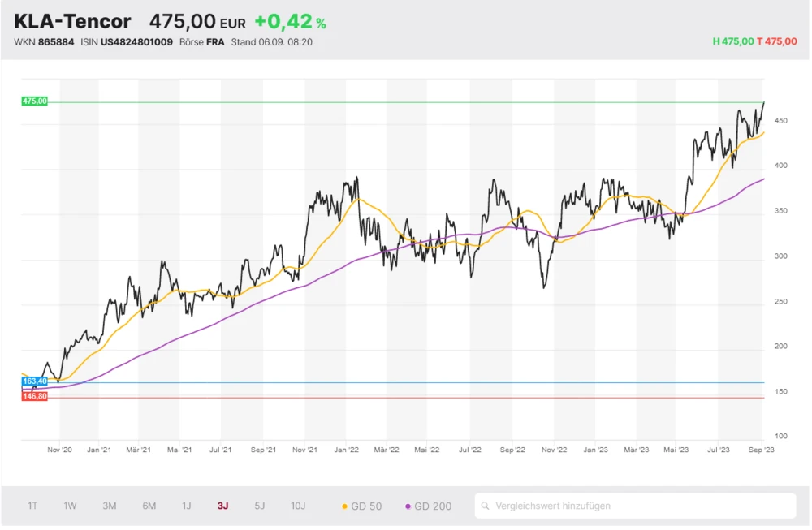This screenshot has height=530, width=812.
Task: Select the 1T time range
Action: [x=32, y=506]
